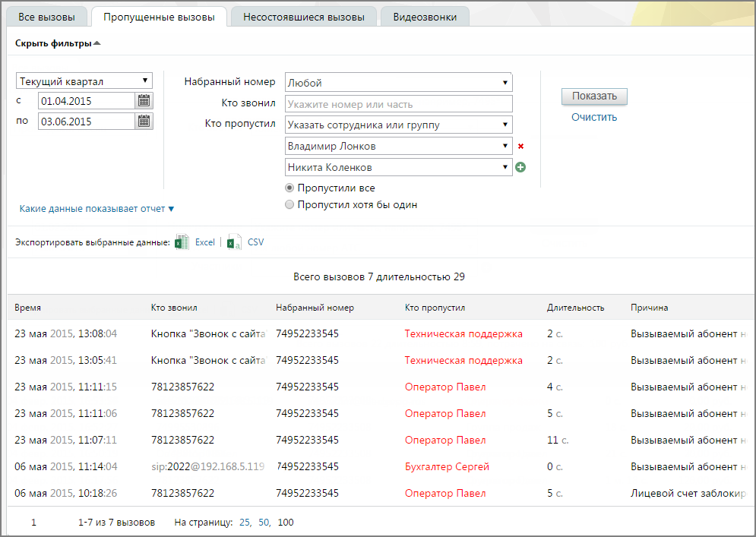This screenshot has width=756, height=537.
Task: Select 'Пропустил хотя бы один' radio option
Action: 289,205
